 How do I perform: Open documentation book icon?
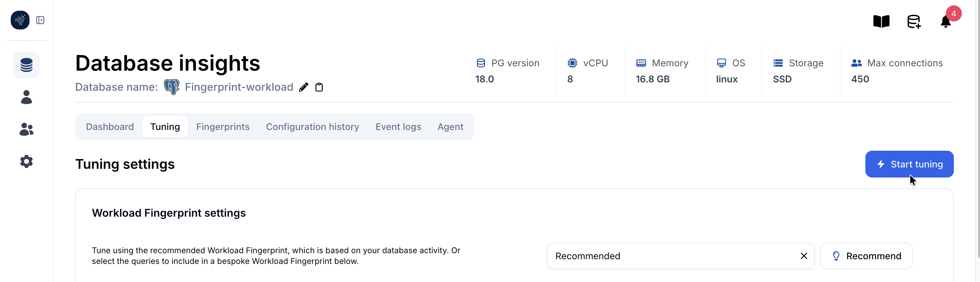881,22
